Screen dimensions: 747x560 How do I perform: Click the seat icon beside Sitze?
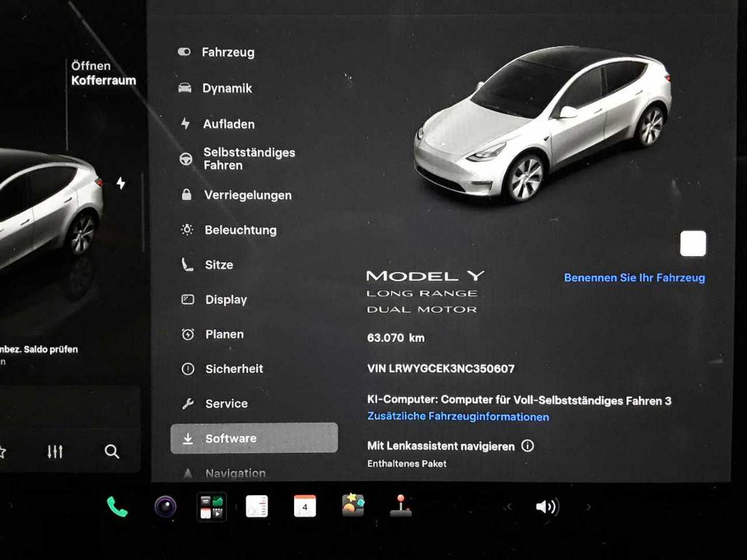pos(187,264)
